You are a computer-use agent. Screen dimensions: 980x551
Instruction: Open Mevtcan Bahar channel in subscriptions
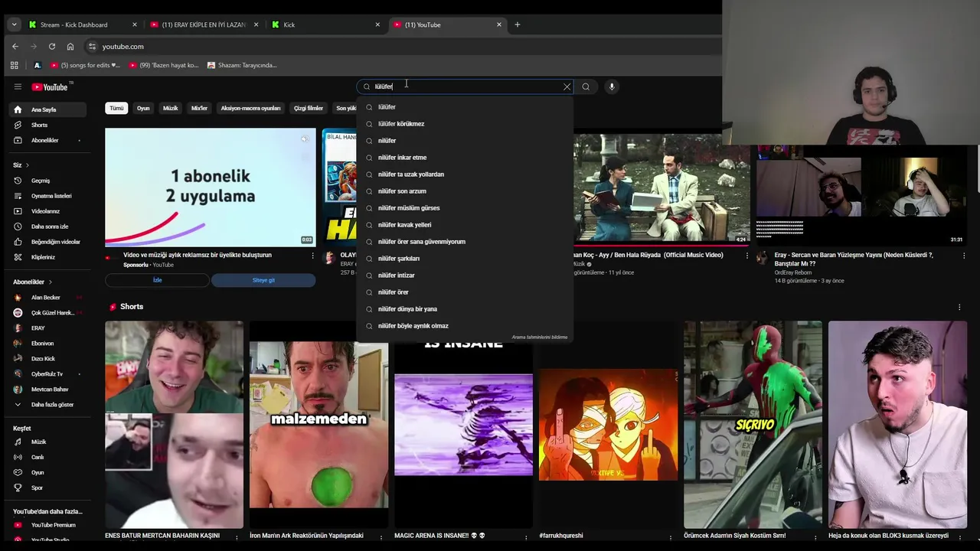click(49, 389)
